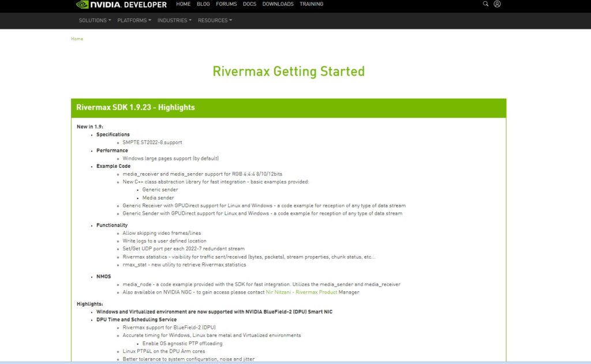Select HOME in the top navigation bar
591x364 pixels.
183,4
